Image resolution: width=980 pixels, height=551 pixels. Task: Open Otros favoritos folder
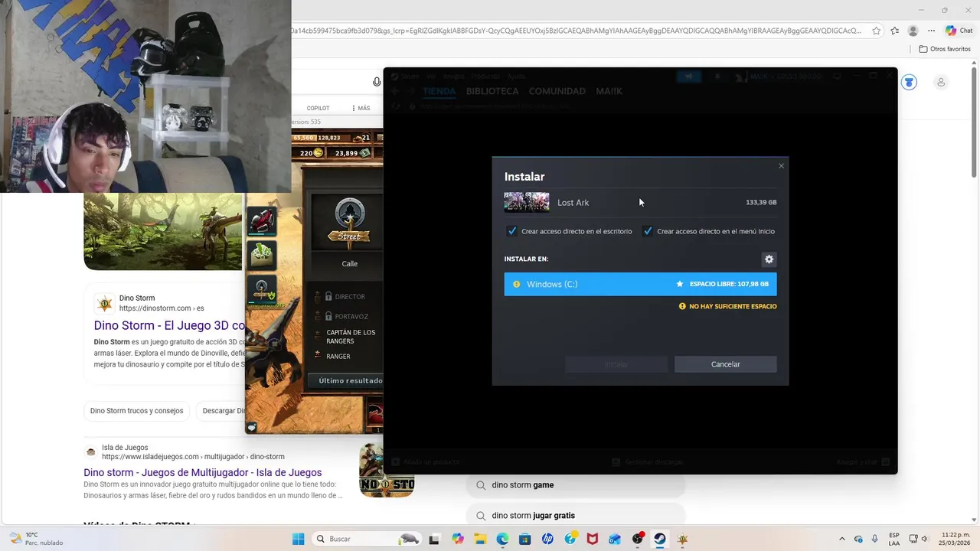point(945,49)
